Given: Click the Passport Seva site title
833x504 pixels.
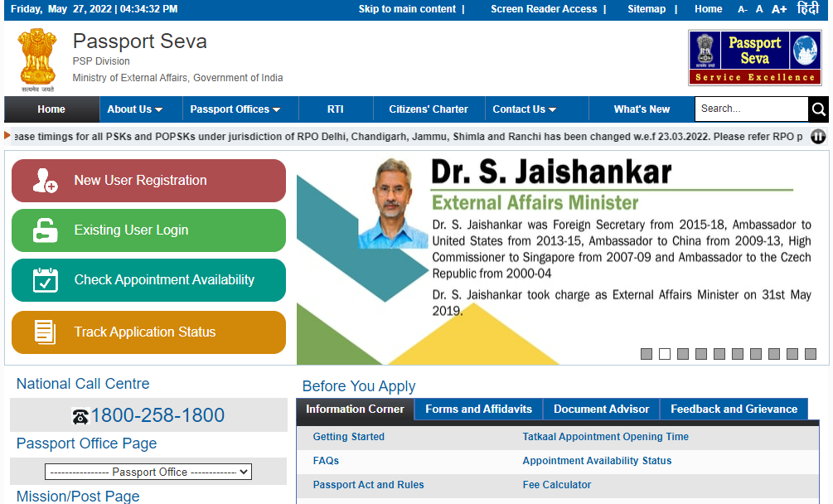Looking at the screenshot, I should (x=140, y=41).
